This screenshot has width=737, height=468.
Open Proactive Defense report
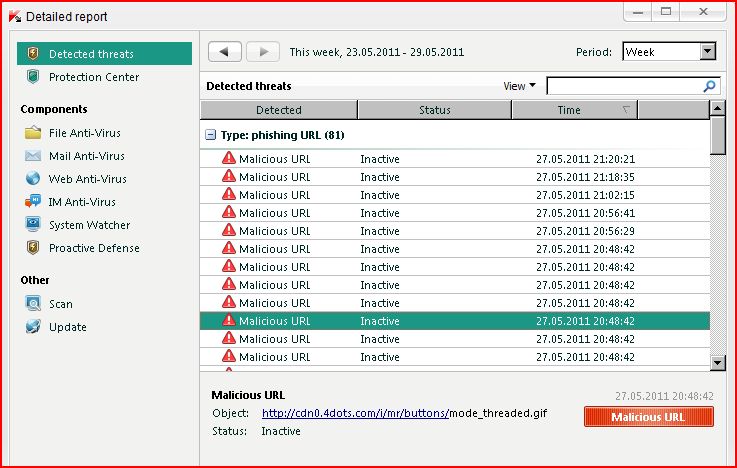pos(94,248)
